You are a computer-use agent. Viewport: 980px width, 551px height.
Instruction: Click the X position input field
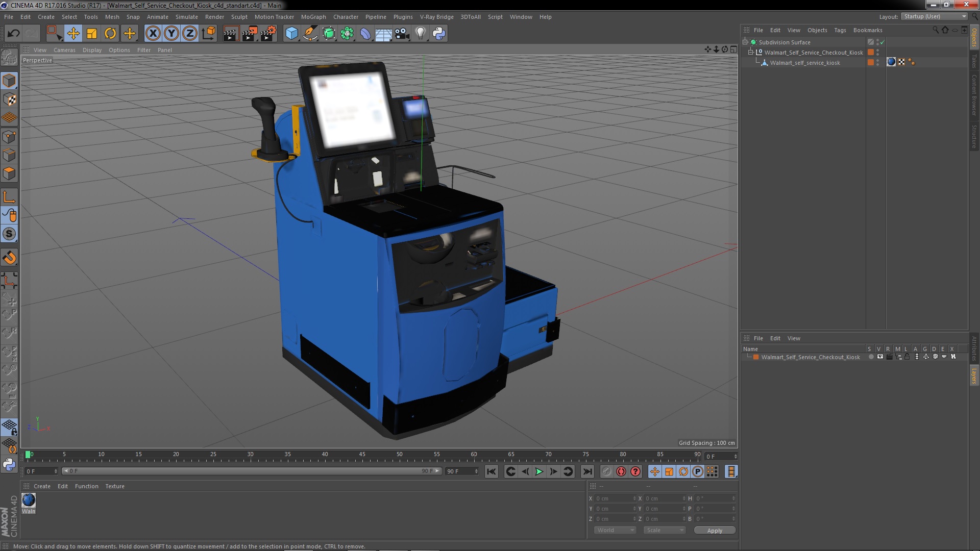[612, 498]
